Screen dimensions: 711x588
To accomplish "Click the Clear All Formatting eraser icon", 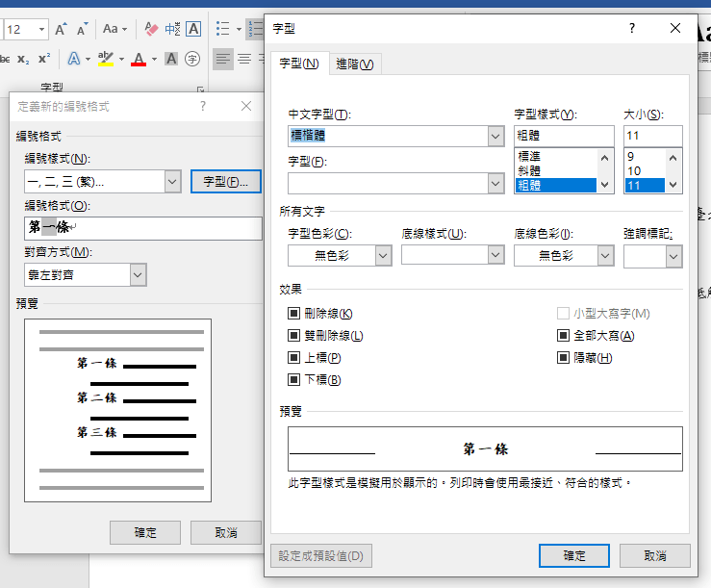I will (150, 30).
